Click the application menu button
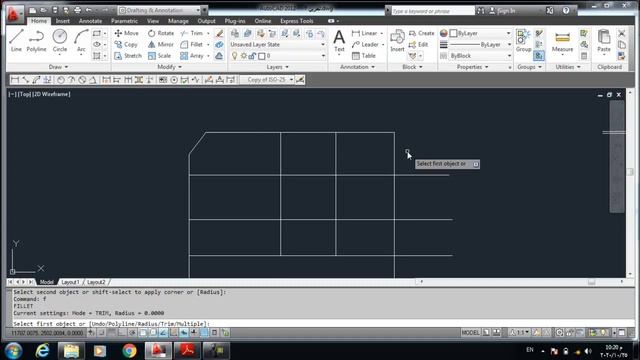 14,14
